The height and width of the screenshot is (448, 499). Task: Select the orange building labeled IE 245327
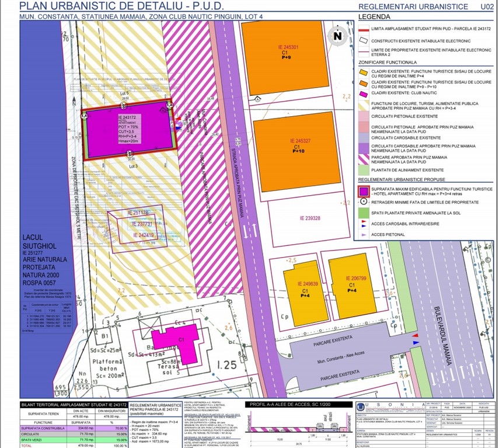coord(297,151)
